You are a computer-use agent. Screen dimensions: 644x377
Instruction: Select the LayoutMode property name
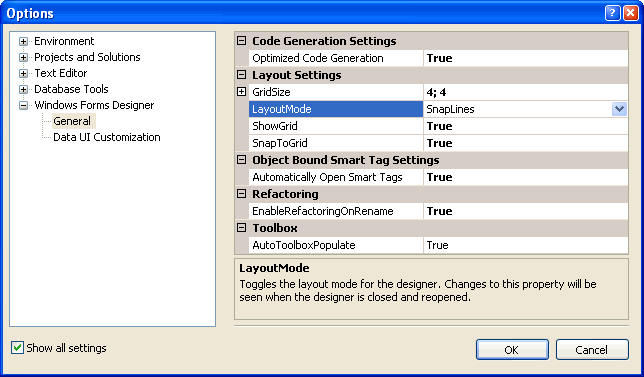coord(336,109)
